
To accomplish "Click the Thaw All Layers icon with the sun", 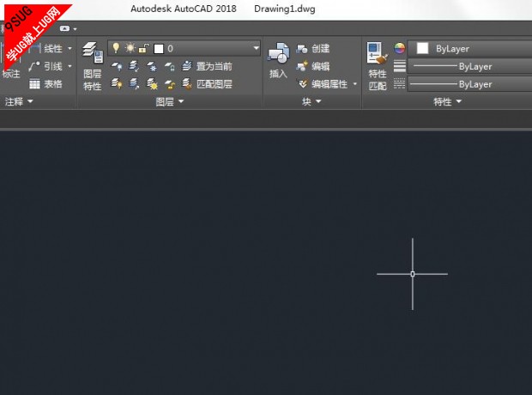I will [152, 83].
